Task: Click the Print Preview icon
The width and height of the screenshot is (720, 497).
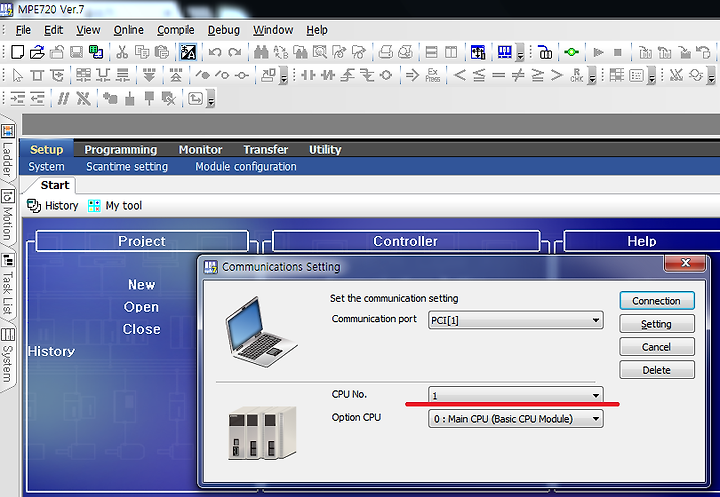Action: (405, 52)
